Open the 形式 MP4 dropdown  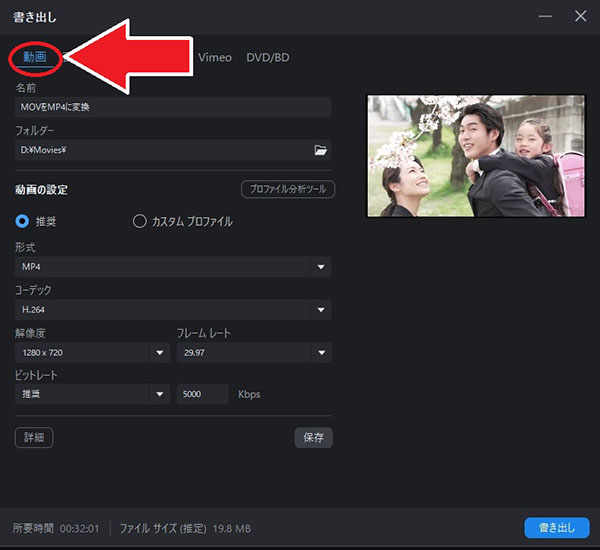tap(173, 267)
